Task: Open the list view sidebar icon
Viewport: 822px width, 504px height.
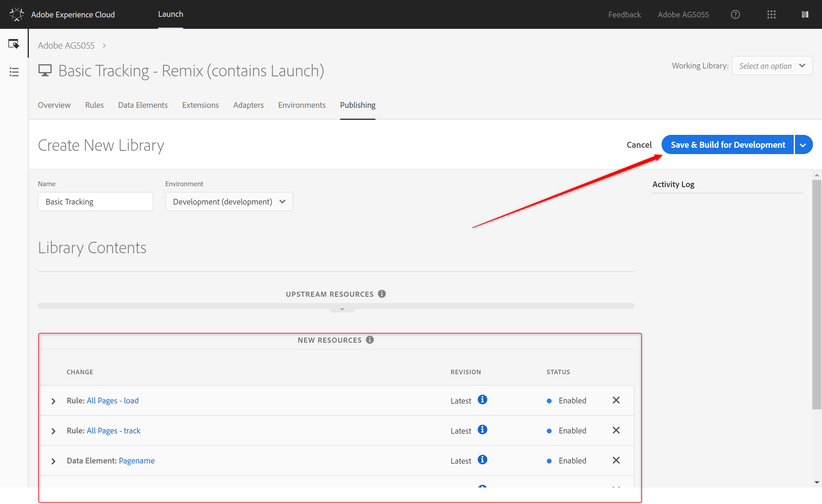Action: tap(14, 72)
